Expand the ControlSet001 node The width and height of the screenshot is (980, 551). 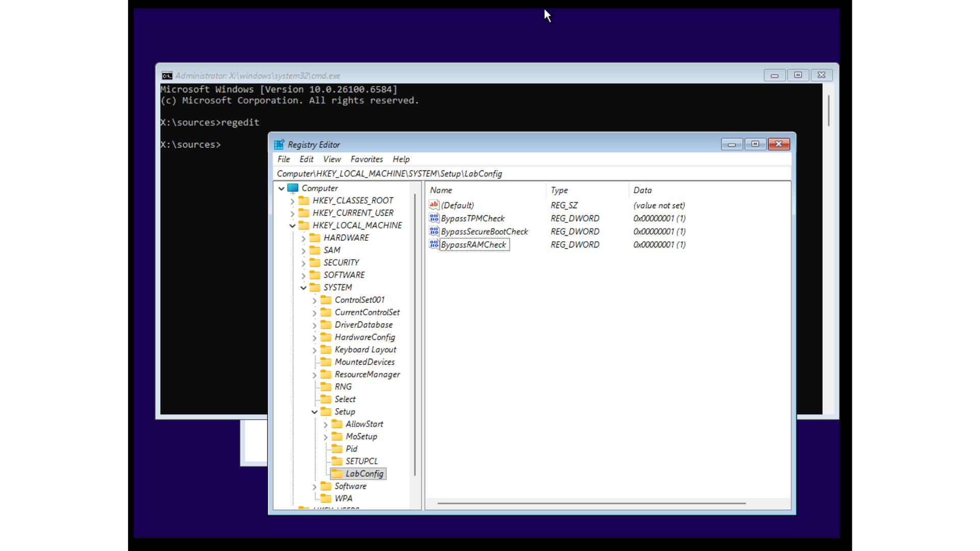(x=314, y=300)
